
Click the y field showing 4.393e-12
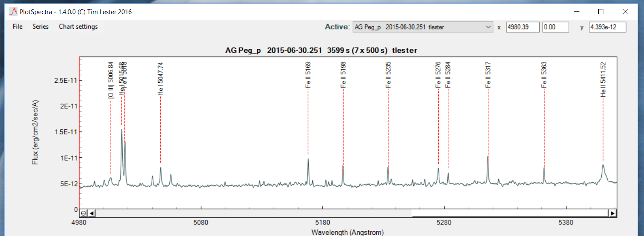point(607,27)
